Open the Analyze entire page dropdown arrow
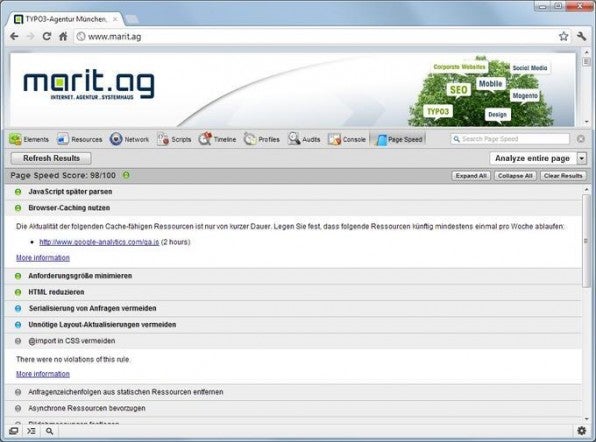The image size is (596, 442). click(582, 158)
